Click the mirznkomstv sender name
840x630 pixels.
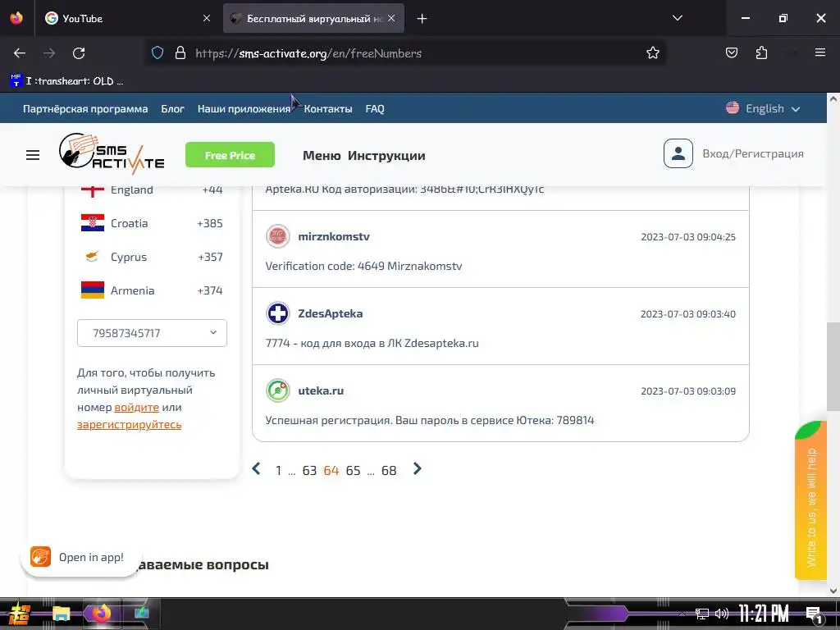pyautogui.click(x=334, y=236)
